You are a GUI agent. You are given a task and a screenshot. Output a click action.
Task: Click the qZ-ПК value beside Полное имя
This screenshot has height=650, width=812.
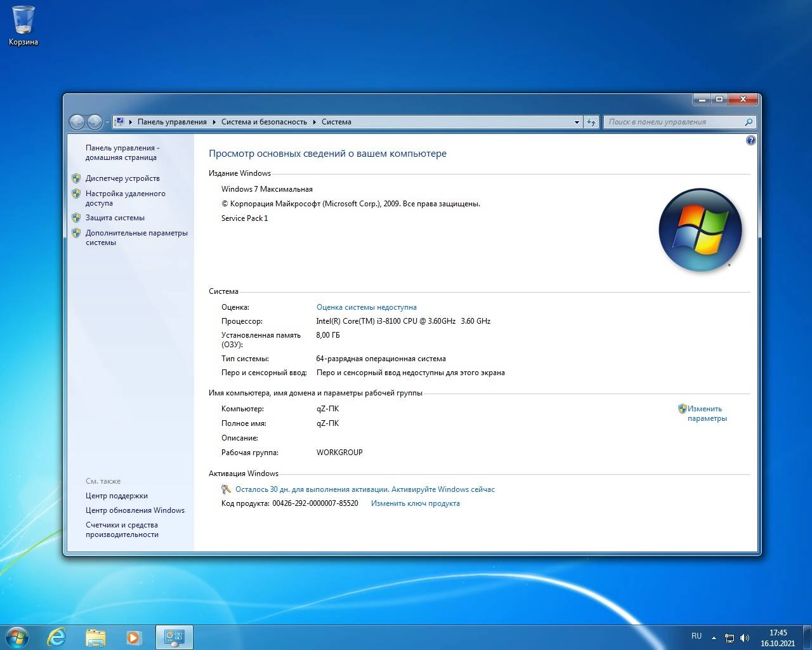pos(328,423)
